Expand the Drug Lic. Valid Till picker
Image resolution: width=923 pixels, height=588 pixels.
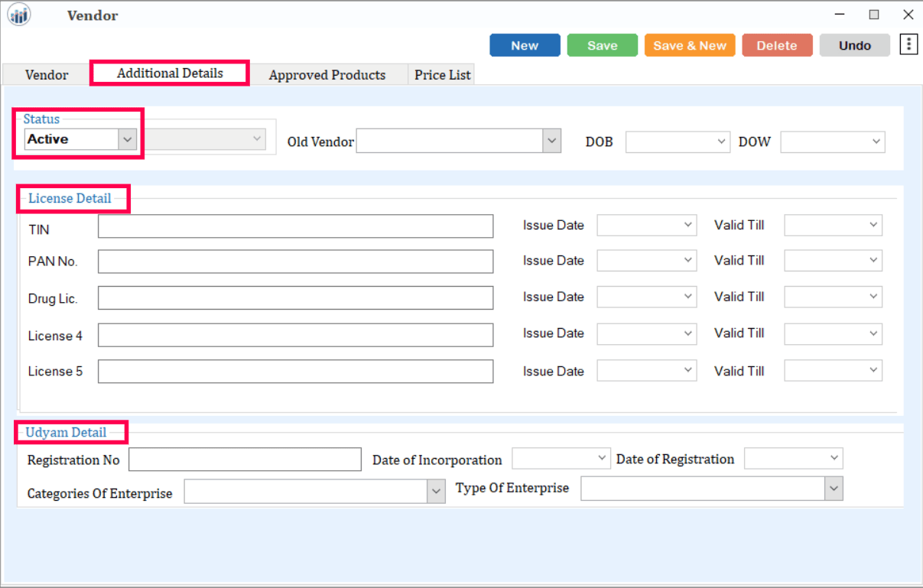click(x=873, y=297)
